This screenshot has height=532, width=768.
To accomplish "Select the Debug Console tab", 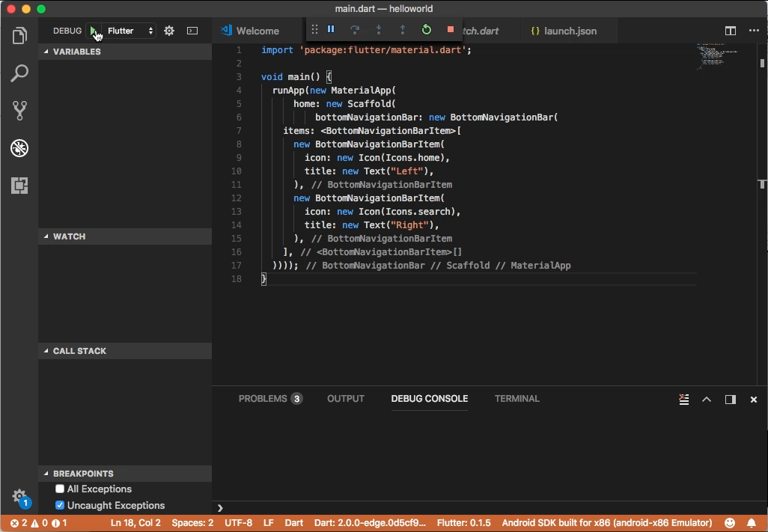I will [x=430, y=399].
